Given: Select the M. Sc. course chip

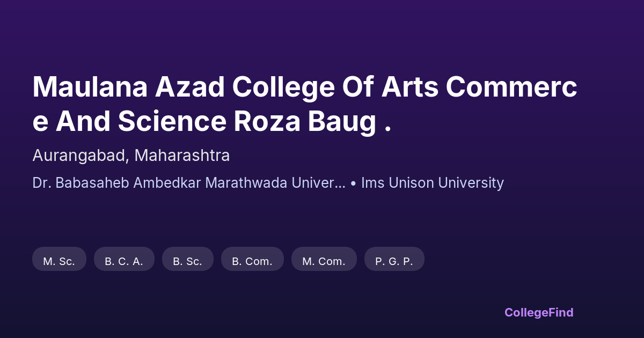Looking at the screenshot, I should (x=59, y=261).
